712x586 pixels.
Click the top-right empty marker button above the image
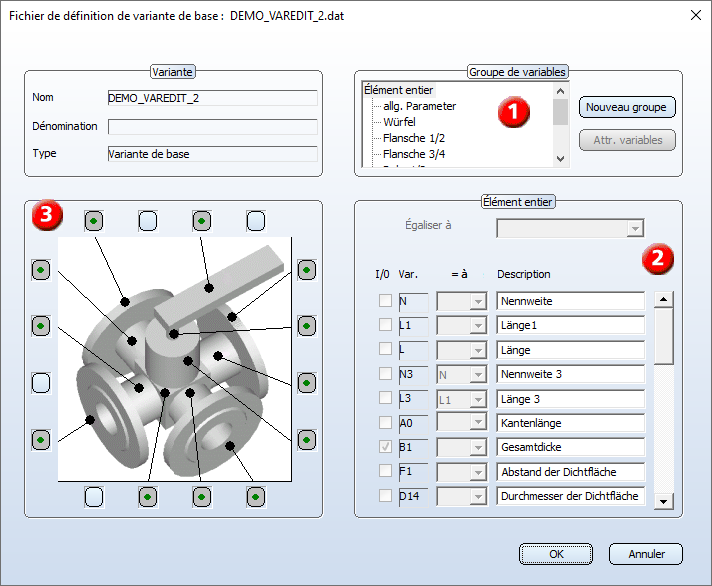click(x=256, y=220)
